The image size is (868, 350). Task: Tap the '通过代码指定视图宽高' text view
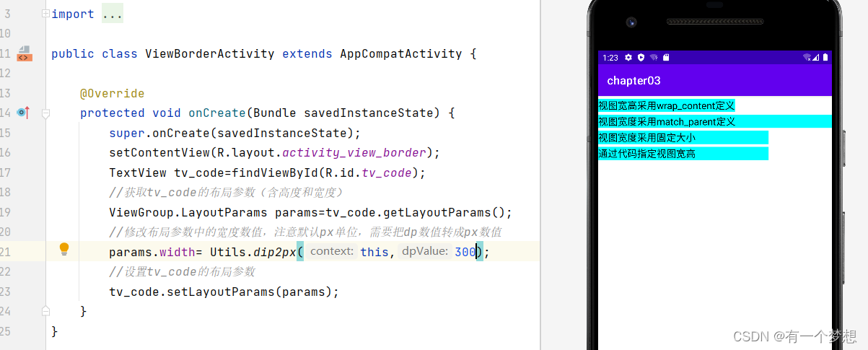[x=683, y=153]
